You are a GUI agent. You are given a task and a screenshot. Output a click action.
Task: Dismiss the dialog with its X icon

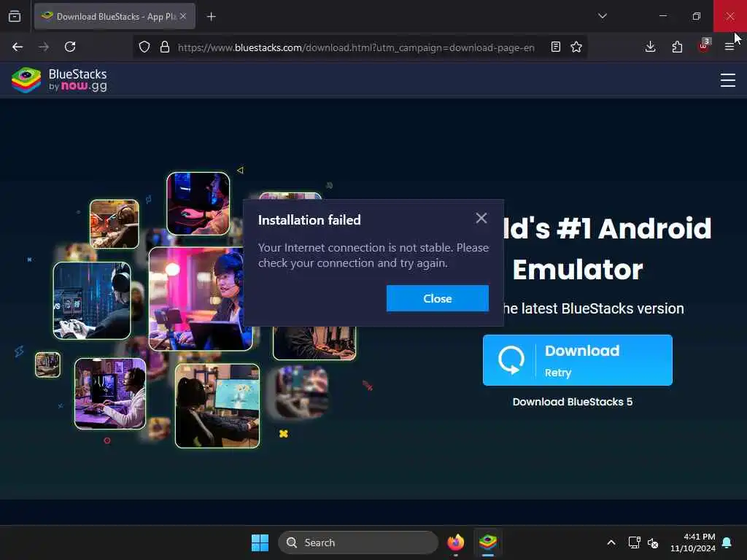click(x=481, y=218)
